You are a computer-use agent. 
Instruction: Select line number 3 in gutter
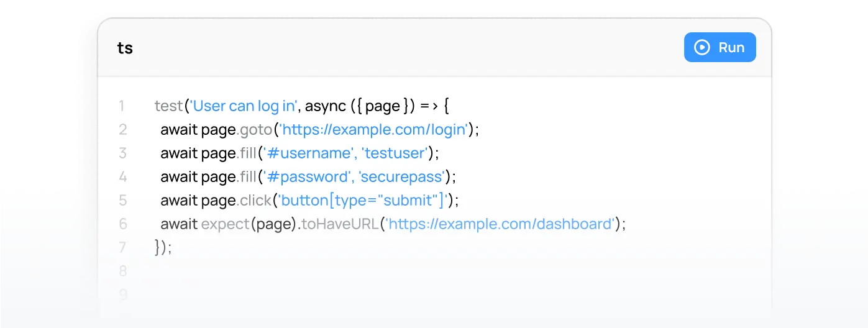122,153
